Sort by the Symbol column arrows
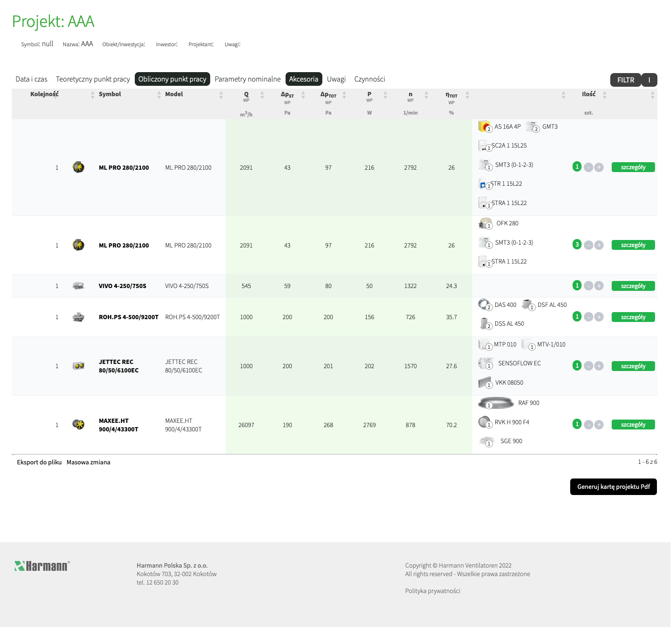The width and height of the screenshot is (672, 627). pyautogui.click(x=159, y=95)
